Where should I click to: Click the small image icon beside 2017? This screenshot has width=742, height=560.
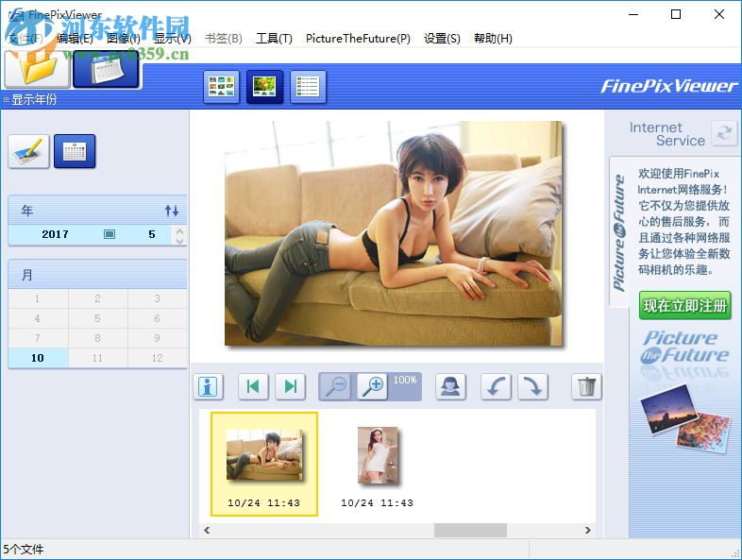[110, 234]
